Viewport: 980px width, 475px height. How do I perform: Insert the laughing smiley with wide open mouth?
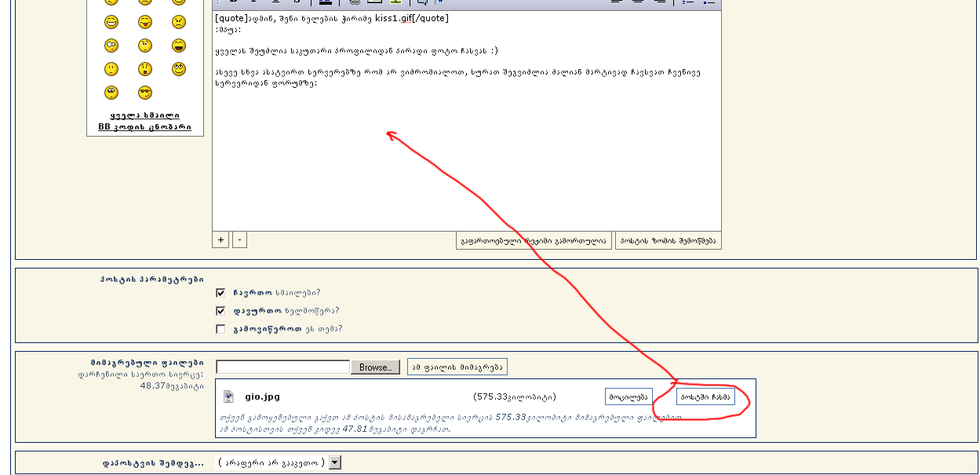coord(179,46)
